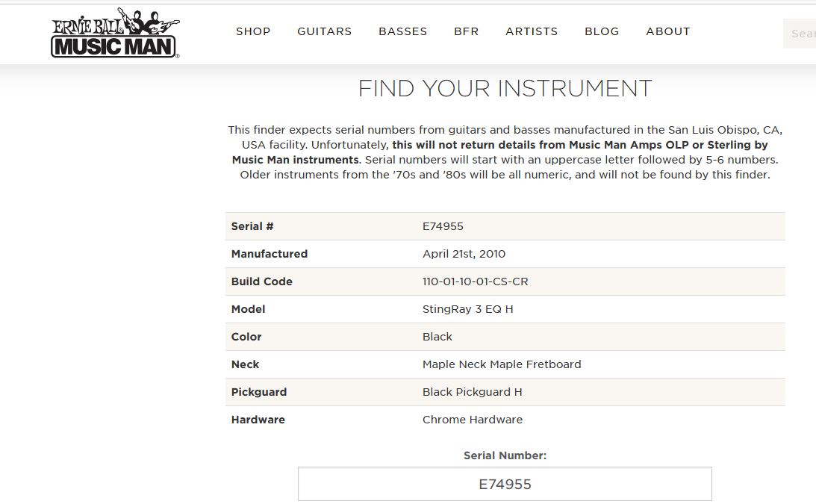Open the GUITARS menu
Screen dimensions: 816x504
(x=324, y=31)
